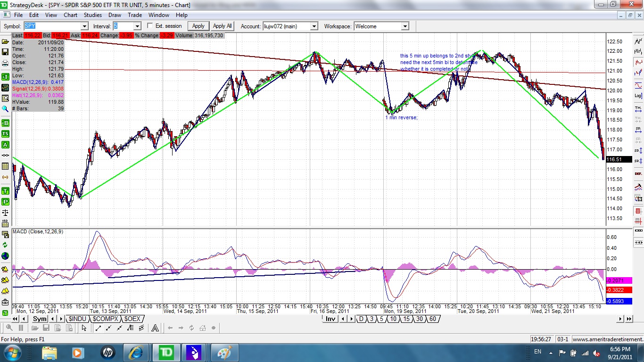The width and height of the screenshot is (644, 362).
Task: Select the 10 minute interval tab
Action: pyautogui.click(x=393, y=319)
